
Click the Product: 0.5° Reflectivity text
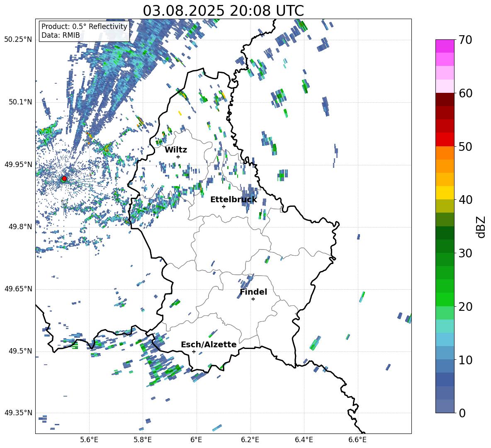click(84, 26)
